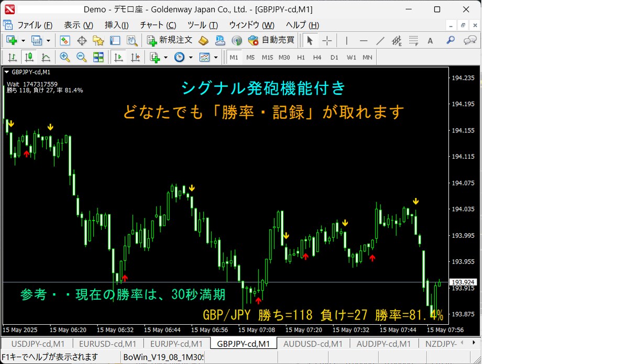The image size is (639, 364).
Task: Open the 表示 (V) menu
Action: pos(79,25)
